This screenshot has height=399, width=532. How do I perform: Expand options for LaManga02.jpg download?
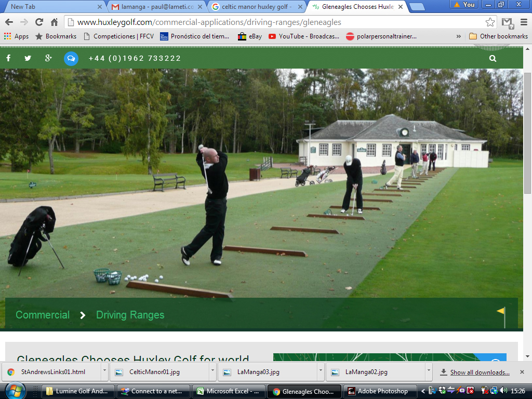coord(429,372)
